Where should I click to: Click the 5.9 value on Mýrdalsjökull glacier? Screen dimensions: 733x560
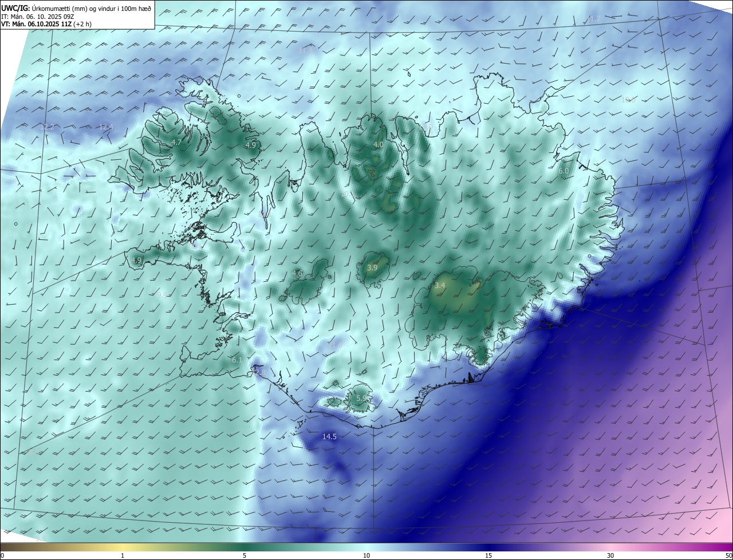tap(361, 397)
